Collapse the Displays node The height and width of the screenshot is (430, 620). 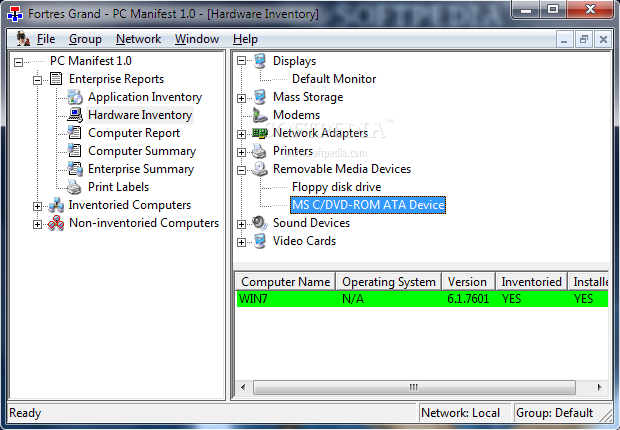[x=241, y=61]
